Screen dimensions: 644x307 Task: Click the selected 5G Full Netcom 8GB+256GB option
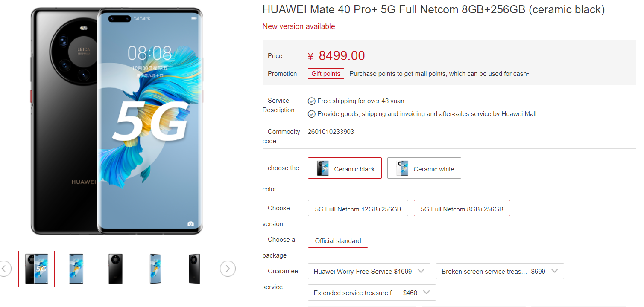[x=462, y=208]
